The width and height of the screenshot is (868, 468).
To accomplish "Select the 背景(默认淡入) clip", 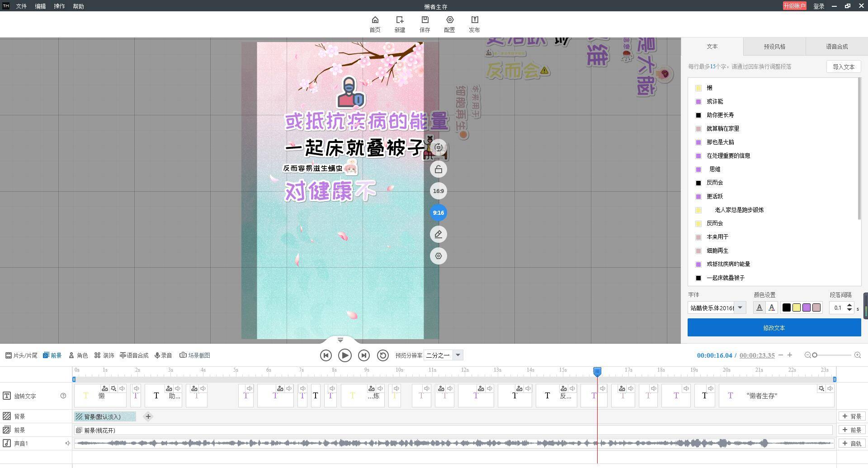I will coord(105,416).
